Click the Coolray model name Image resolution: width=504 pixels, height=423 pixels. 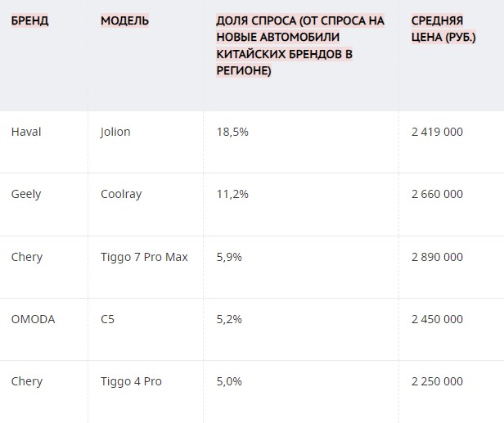(121, 195)
